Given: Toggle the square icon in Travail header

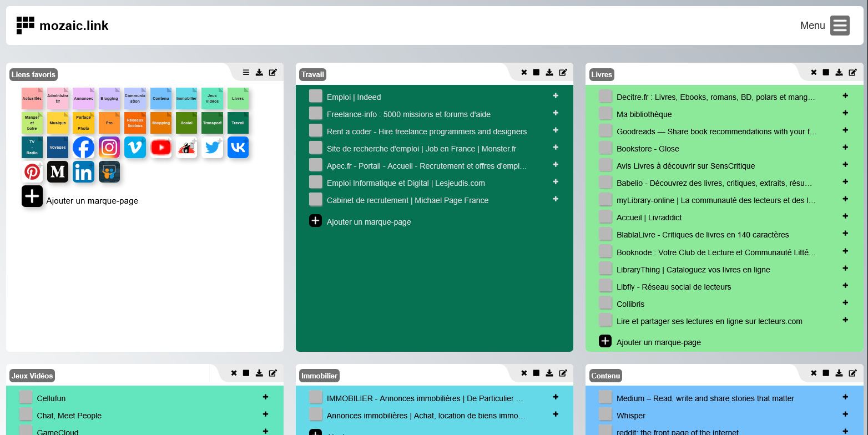Looking at the screenshot, I should [536, 72].
